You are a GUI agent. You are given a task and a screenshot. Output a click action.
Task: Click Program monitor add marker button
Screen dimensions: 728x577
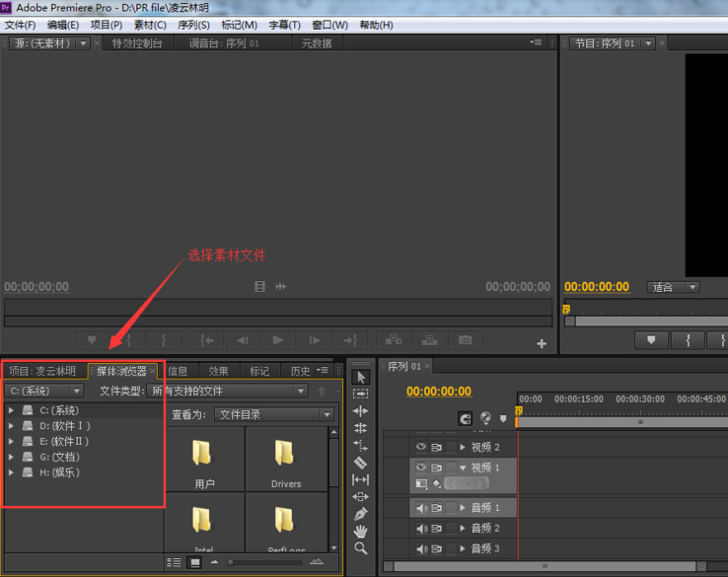tap(651, 340)
